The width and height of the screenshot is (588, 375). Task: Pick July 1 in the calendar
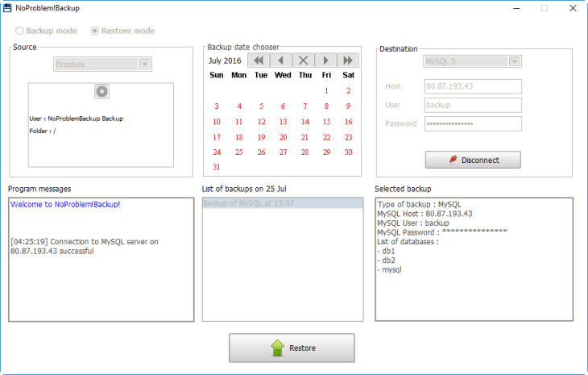tap(326, 90)
